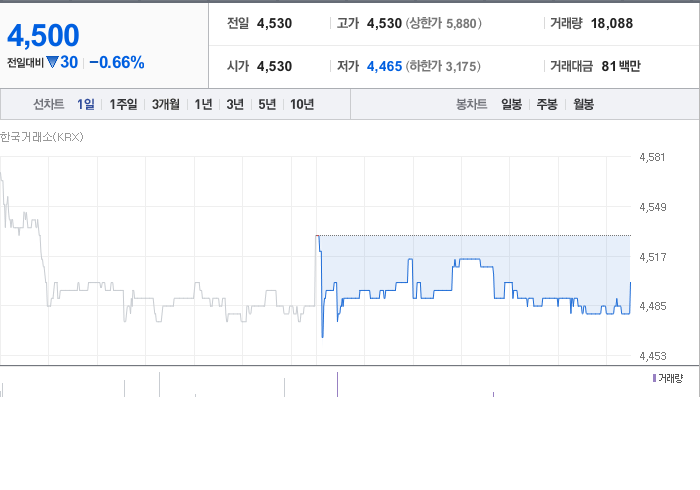
Task: Click the 봉차트 label
Action: tap(471, 104)
